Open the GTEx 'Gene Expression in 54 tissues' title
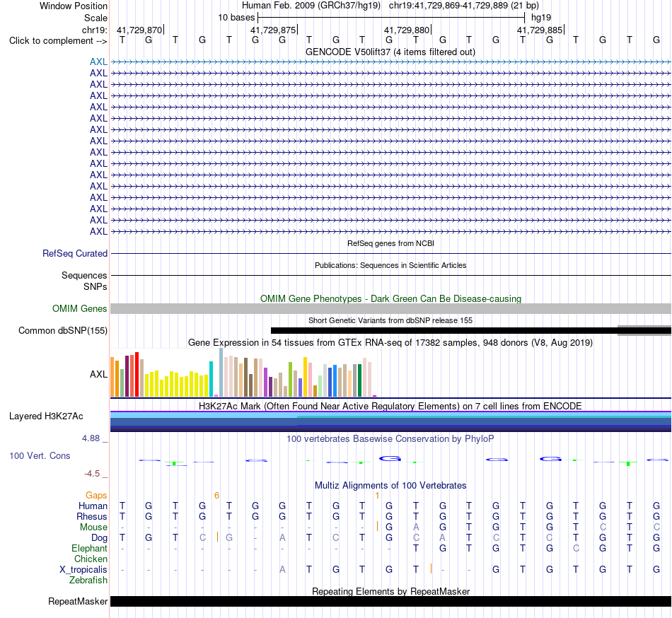This screenshot has width=672, height=618. [390, 343]
